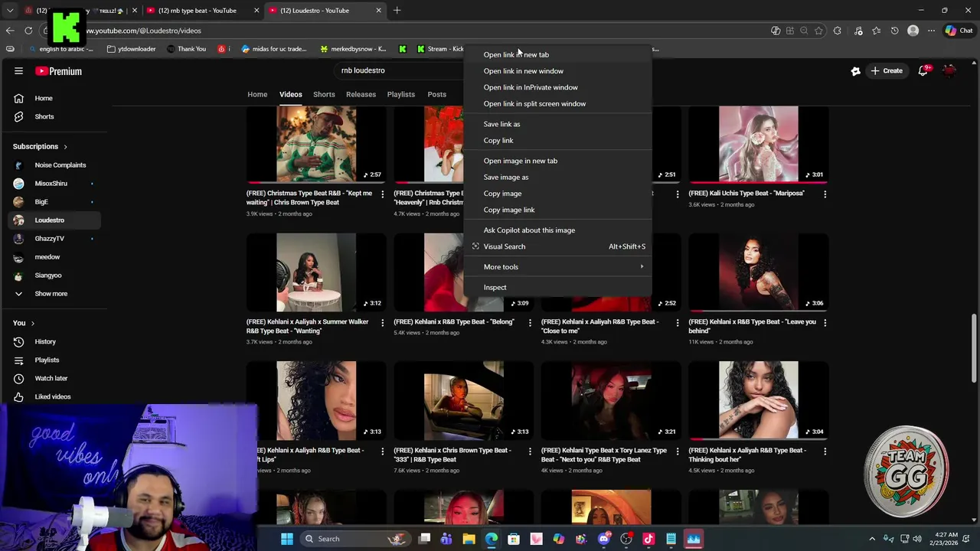Open options menu for "Wanting" video
Screen dimensions: 980x551
pos(382,323)
